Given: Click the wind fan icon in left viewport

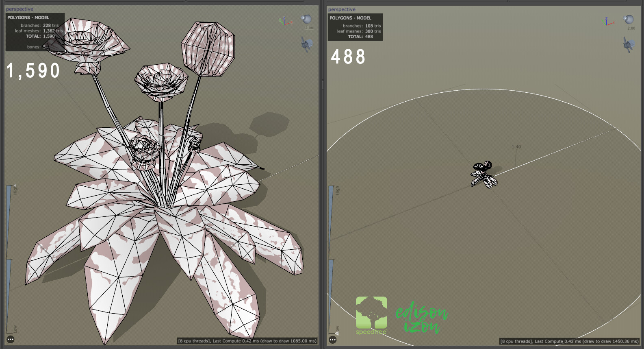Looking at the screenshot, I should (307, 44).
